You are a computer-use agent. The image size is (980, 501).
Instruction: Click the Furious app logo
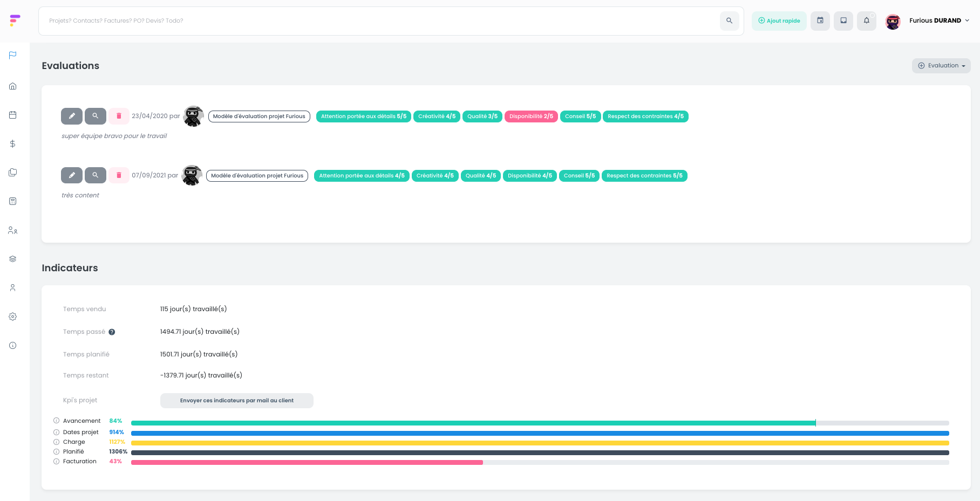tap(15, 20)
